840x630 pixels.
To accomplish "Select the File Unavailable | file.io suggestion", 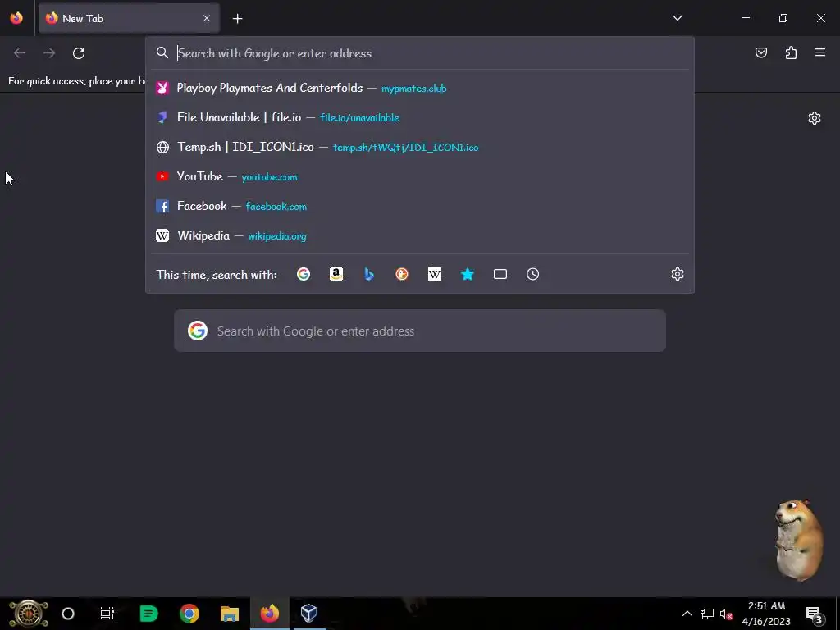I will click(x=420, y=117).
